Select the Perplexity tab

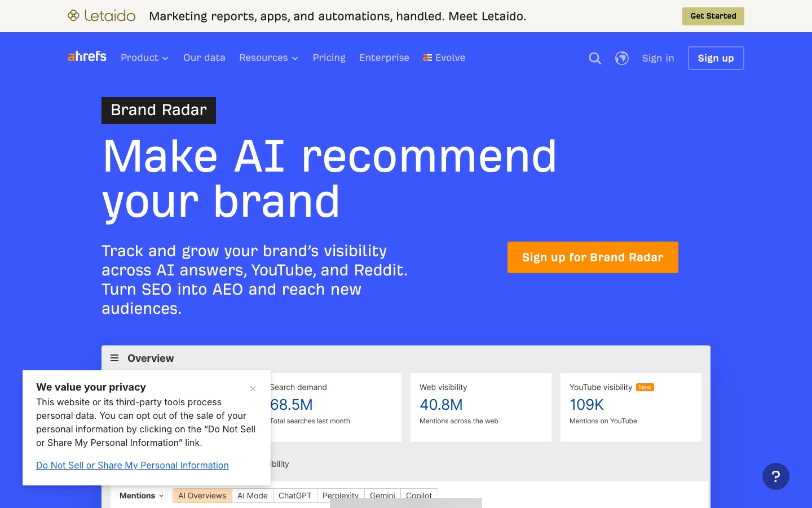(x=341, y=496)
